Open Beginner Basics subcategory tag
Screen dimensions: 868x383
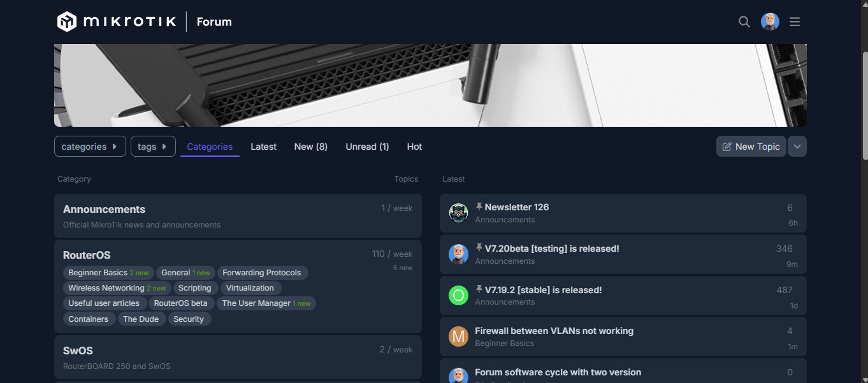[x=108, y=273]
